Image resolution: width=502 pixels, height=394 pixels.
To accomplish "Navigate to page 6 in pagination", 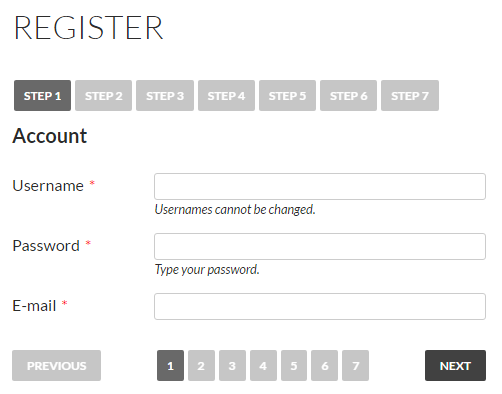I will [324, 365].
